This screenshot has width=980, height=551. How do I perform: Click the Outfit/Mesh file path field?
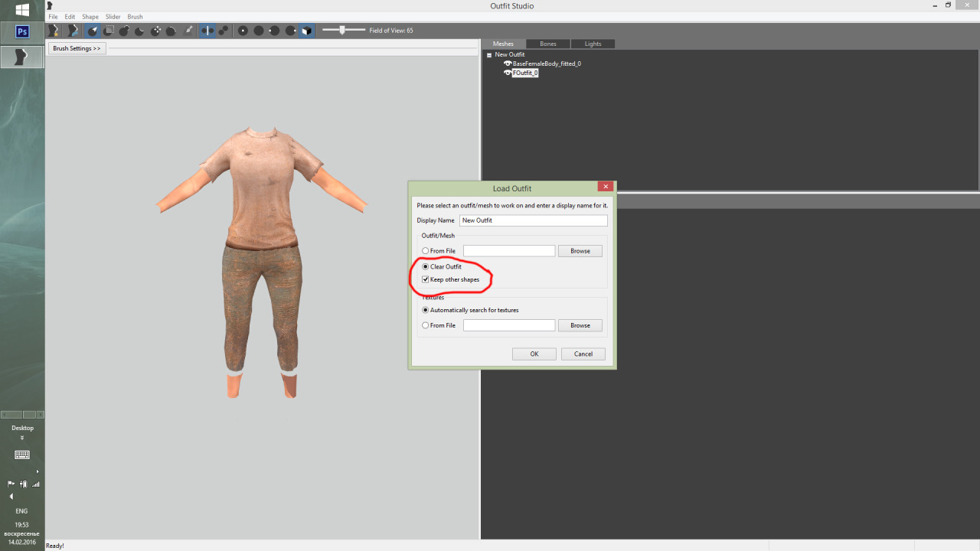coord(509,251)
